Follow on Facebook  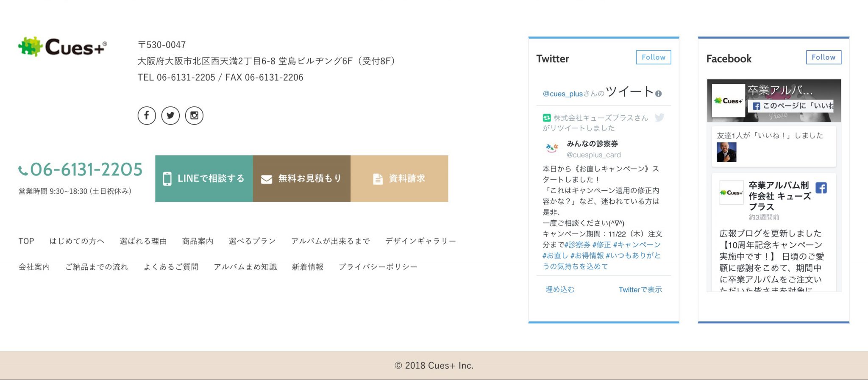pos(823,57)
